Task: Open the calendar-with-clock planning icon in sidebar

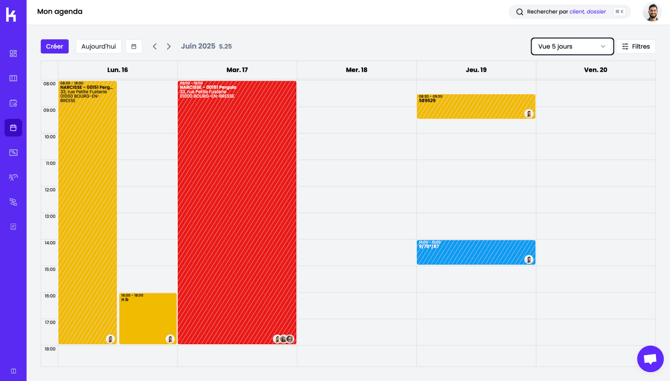Action: [x=13, y=103]
